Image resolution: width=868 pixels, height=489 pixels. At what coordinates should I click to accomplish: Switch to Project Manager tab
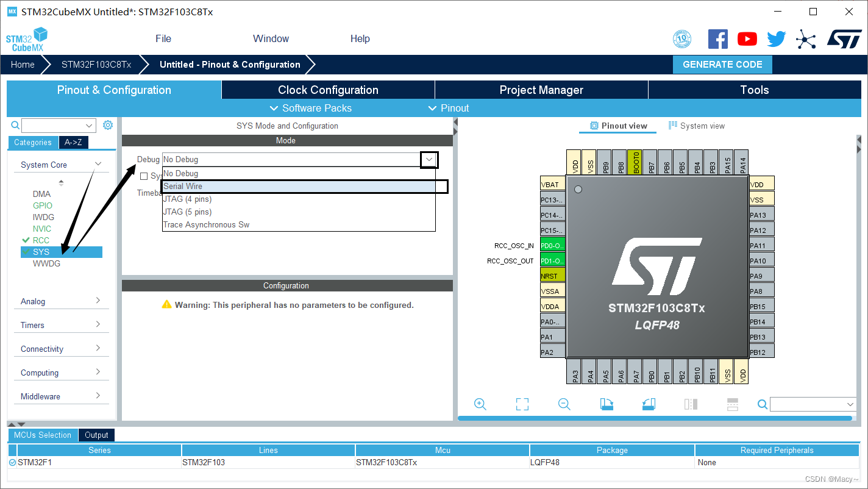click(541, 90)
